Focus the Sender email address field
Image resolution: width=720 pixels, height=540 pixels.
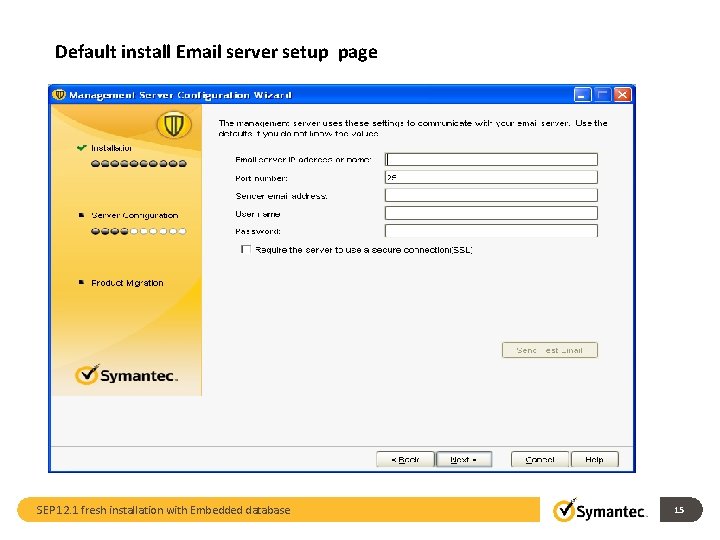click(491, 195)
